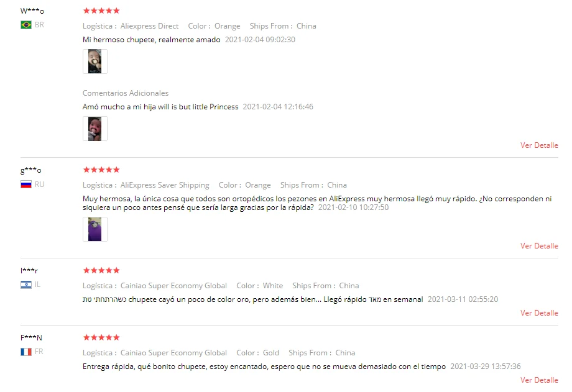Click the Comentarios Adicionales heading
This screenshot has width=572, height=392.
(x=126, y=93)
